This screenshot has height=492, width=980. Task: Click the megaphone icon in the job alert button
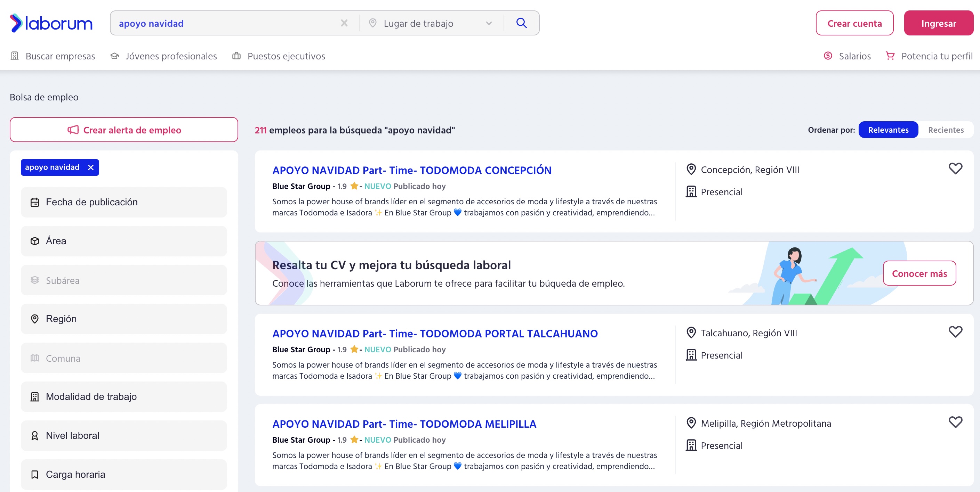point(73,130)
